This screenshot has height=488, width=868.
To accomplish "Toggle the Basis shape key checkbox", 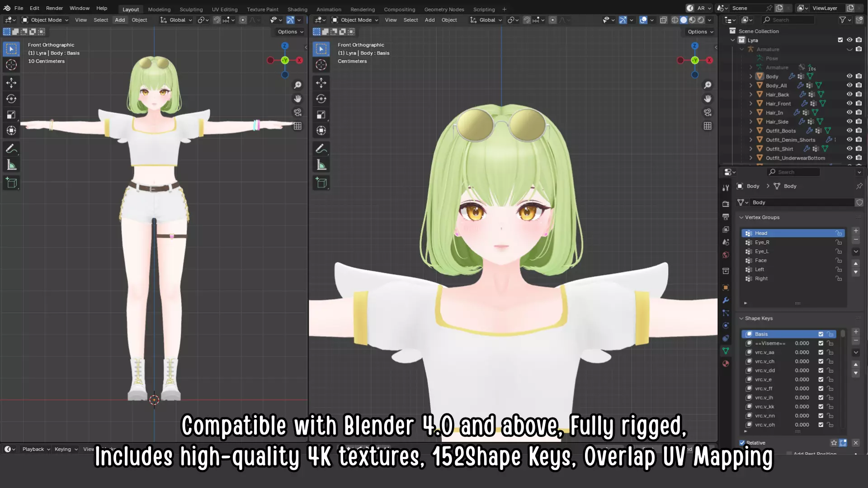I will pyautogui.click(x=821, y=334).
